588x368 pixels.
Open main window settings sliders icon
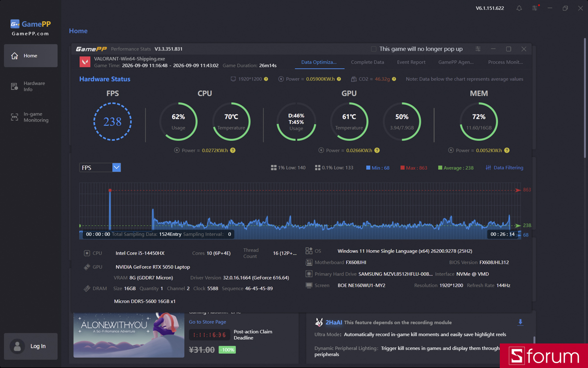pyautogui.click(x=535, y=8)
